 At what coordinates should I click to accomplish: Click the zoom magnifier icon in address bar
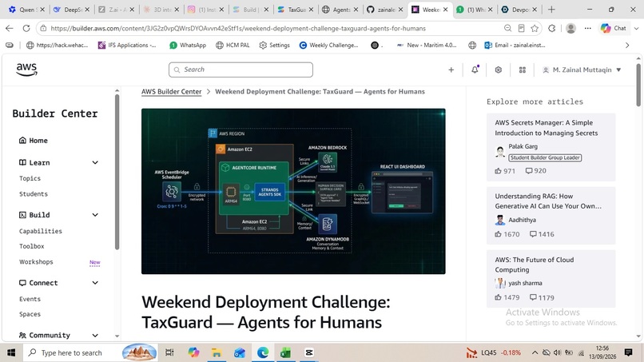pos(507,28)
